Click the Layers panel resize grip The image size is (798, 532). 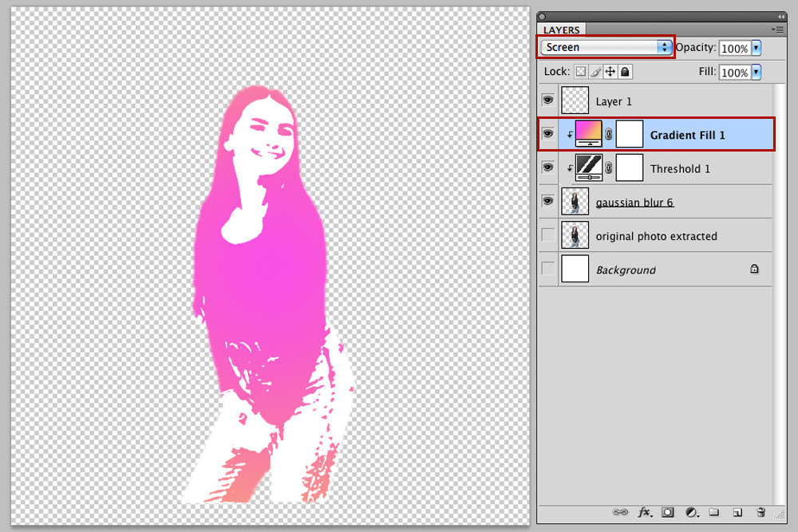tap(780, 515)
